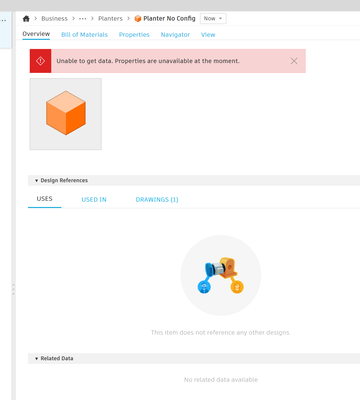Open the Planters breadcrumb folder
The height and width of the screenshot is (400, 360).
pos(110,19)
